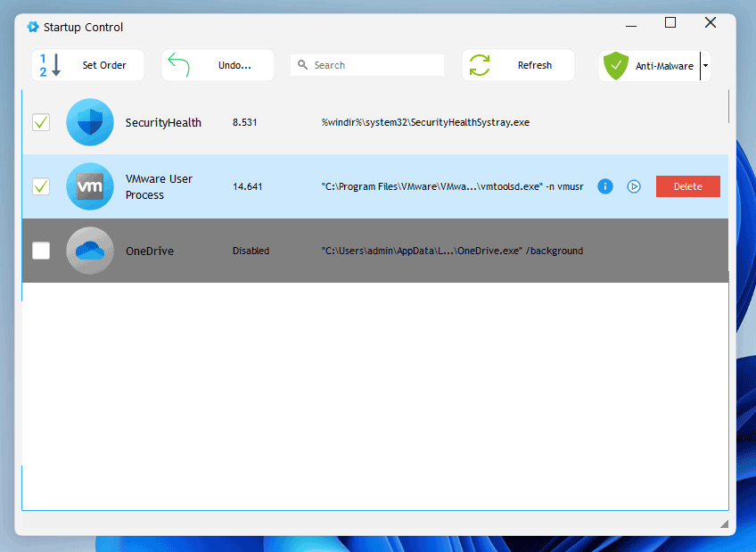This screenshot has height=552, width=756.
Task: Click the Startup Control gear icon in title bar
Action: click(33, 27)
